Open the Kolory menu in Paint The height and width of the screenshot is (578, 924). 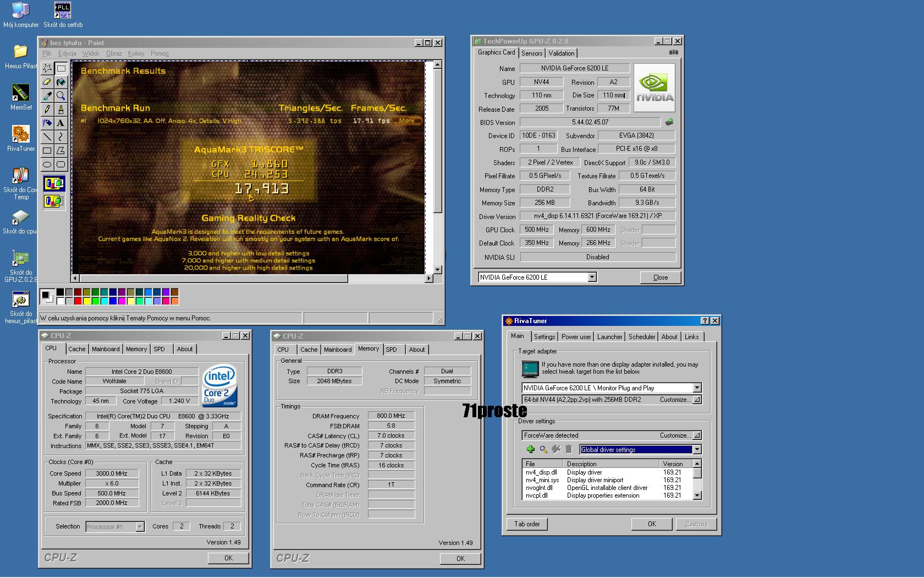pos(136,53)
